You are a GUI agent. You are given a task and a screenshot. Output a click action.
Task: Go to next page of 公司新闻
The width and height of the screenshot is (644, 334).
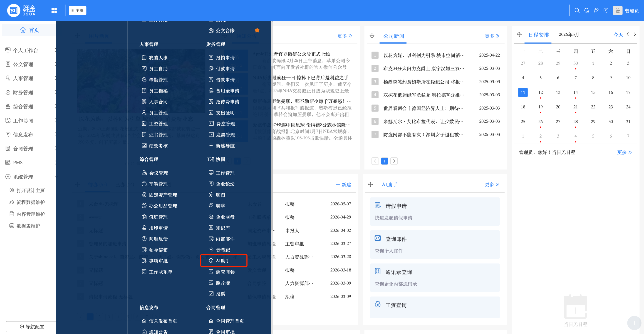coord(394,161)
